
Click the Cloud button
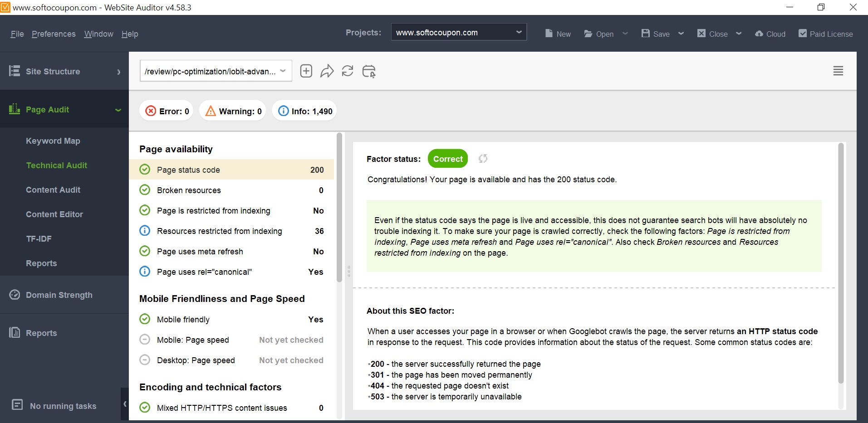pyautogui.click(x=770, y=34)
